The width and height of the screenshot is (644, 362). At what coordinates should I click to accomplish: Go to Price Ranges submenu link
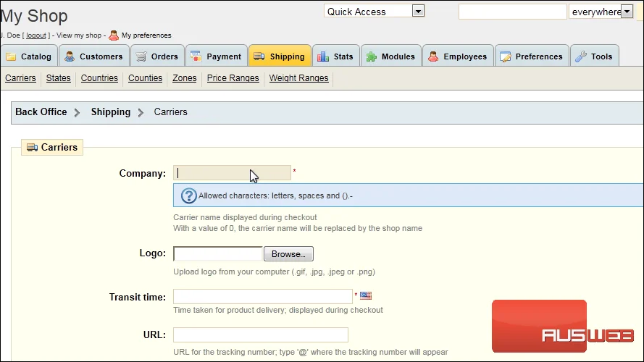[233, 78]
